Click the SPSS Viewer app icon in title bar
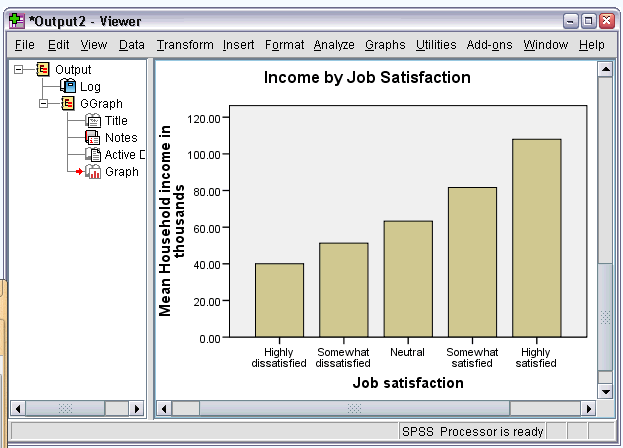 coord(17,21)
